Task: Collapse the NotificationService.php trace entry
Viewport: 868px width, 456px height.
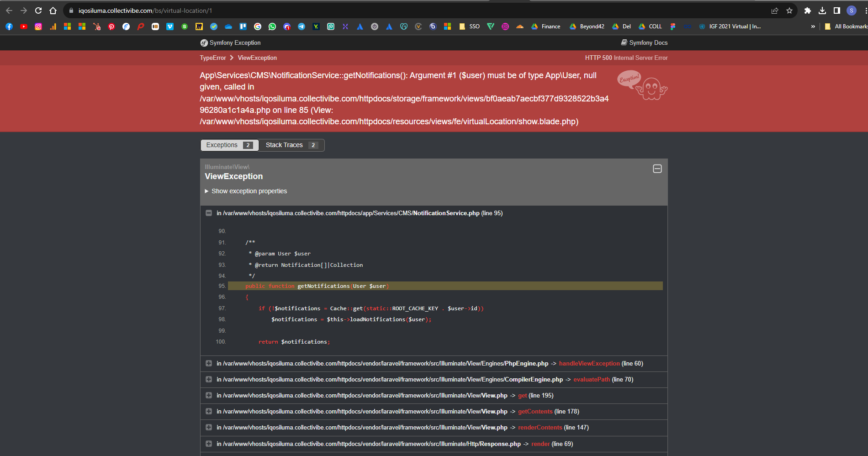Action: 209,213
